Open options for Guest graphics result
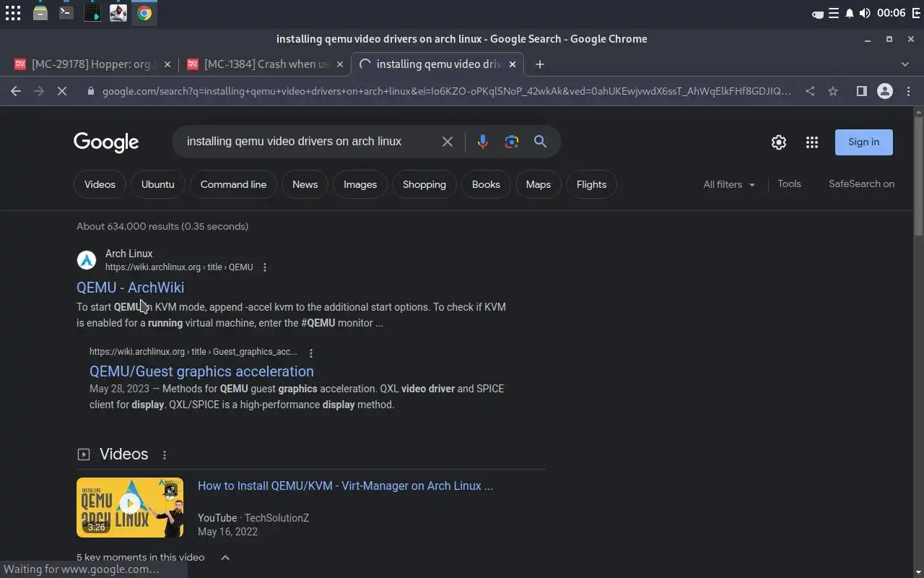The width and height of the screenshot is (924, 578). click(x=311, y=353)
